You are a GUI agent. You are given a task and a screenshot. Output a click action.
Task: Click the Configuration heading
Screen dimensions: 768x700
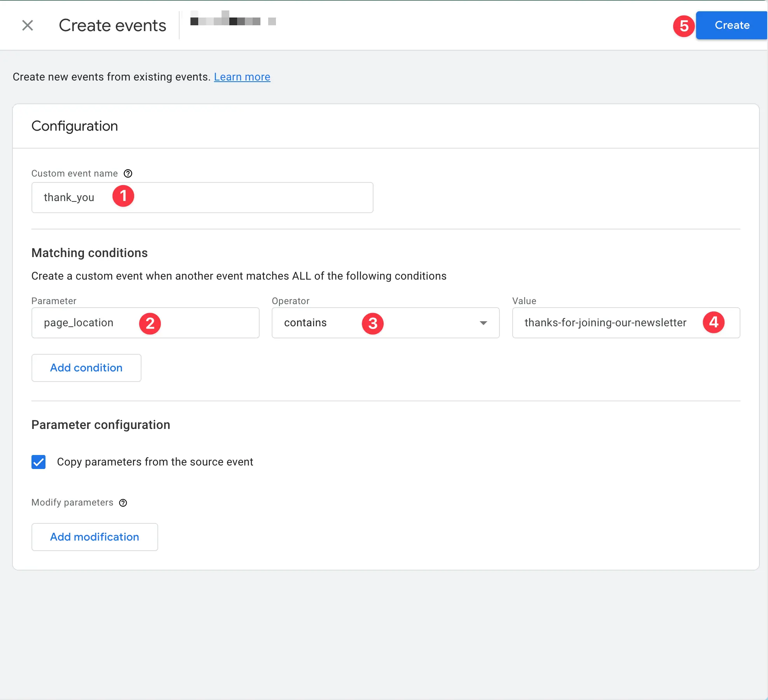75,126
